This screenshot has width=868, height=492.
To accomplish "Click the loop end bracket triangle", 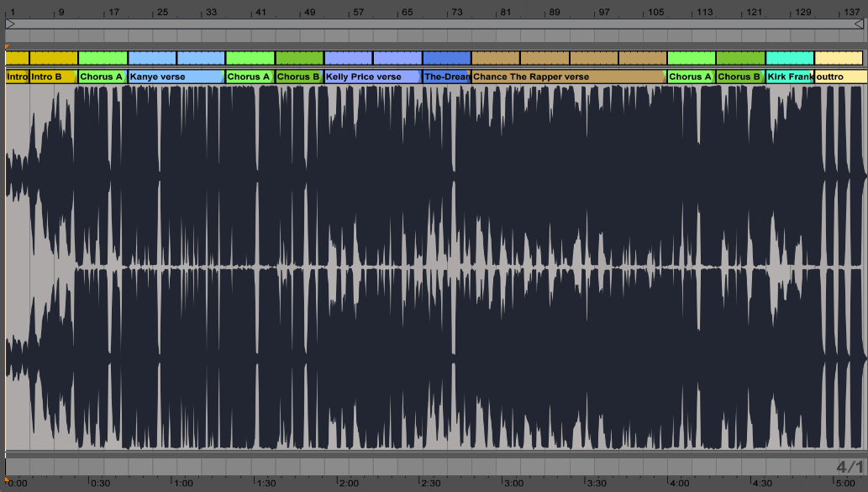I will 858,25.
